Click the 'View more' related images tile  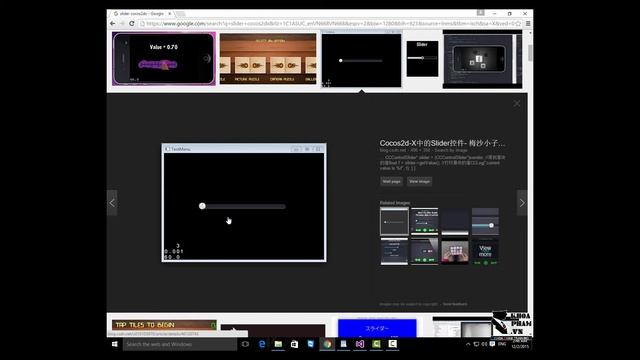tap(485, 251)
